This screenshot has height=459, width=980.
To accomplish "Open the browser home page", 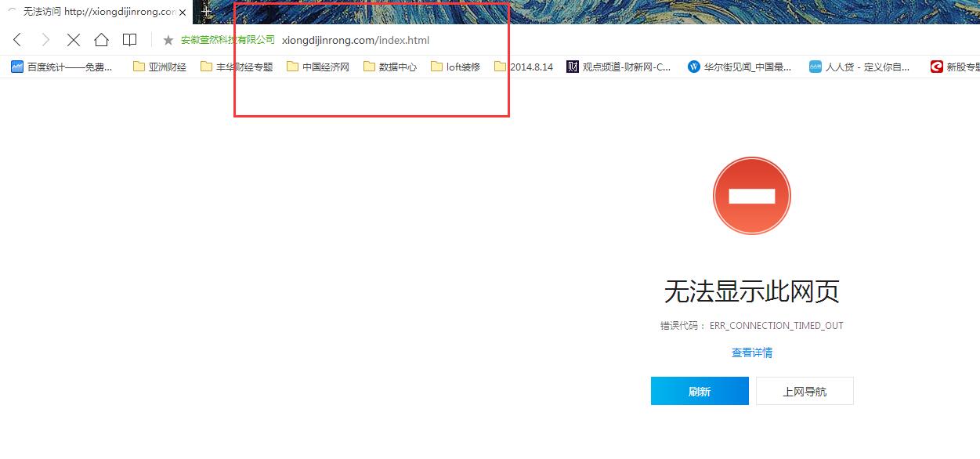I will (102, 39).
